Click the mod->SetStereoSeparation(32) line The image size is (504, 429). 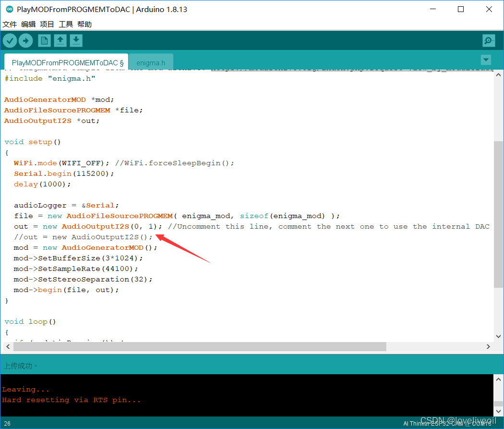click(x=83, y=280)
